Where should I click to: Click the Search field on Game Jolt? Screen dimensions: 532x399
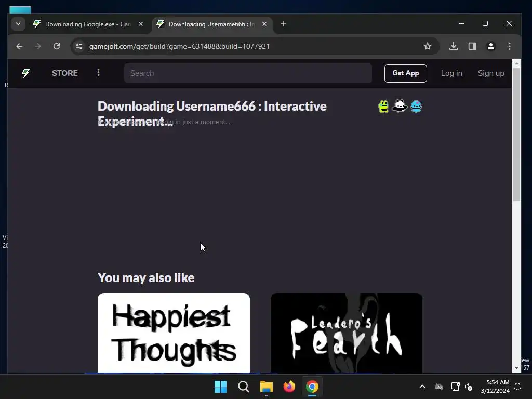(x=248, y=73)
